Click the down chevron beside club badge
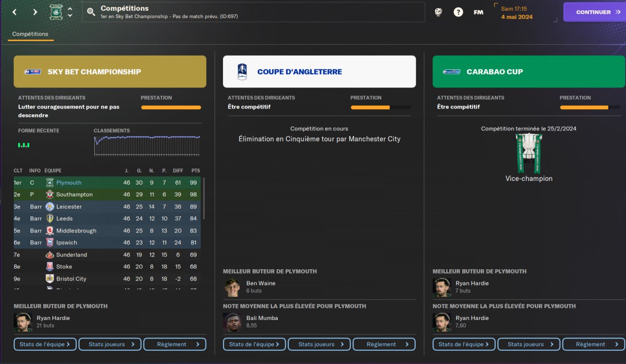This screenshot has height=364, width=626. 70,16
